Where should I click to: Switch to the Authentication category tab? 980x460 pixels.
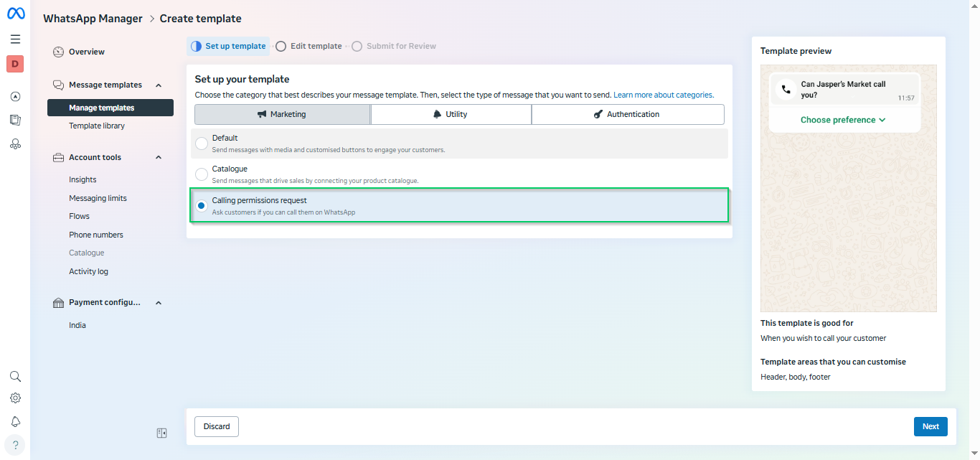coord(627,114)
